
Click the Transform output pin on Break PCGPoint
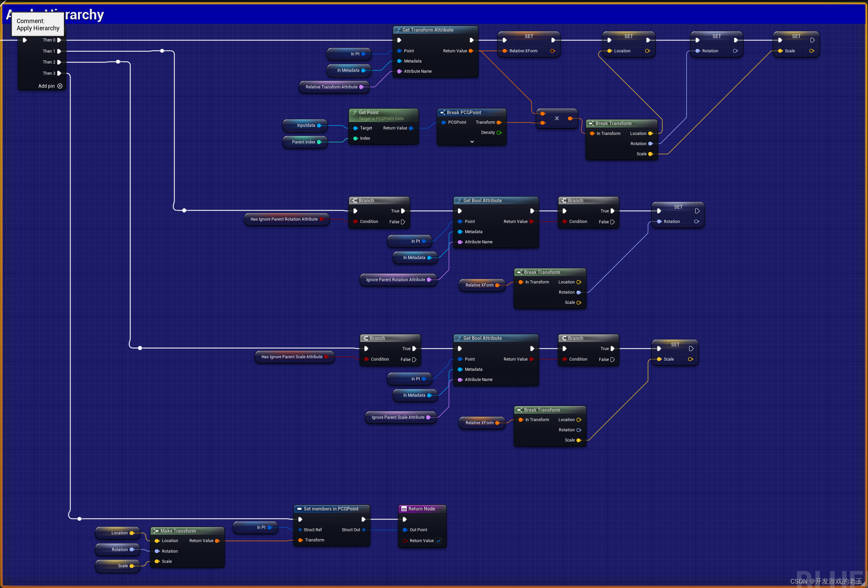[499, 122]
